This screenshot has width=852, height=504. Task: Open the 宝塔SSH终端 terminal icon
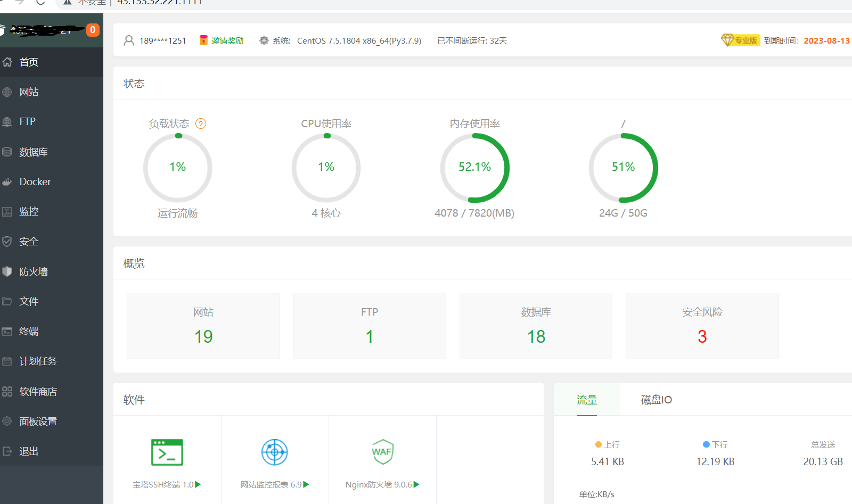[x=167, y=452]
